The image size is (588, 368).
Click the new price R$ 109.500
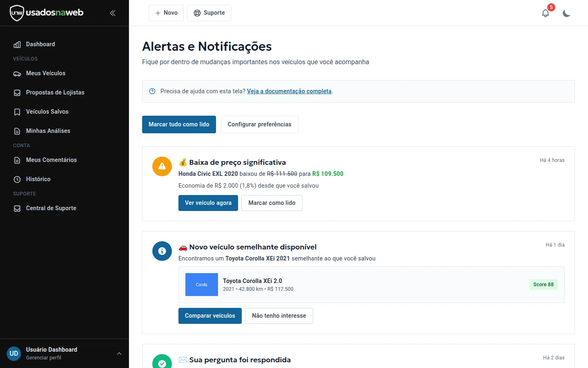tap(328, 174)
